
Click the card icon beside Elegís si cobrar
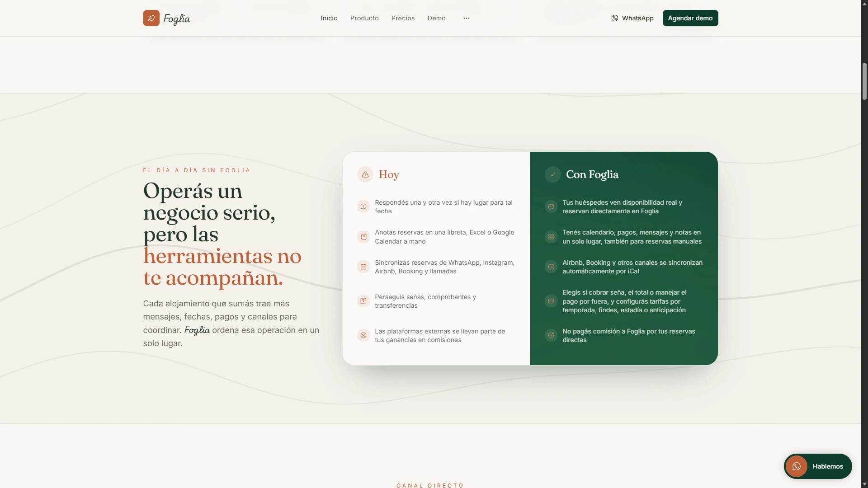click(x=551, y=301)
